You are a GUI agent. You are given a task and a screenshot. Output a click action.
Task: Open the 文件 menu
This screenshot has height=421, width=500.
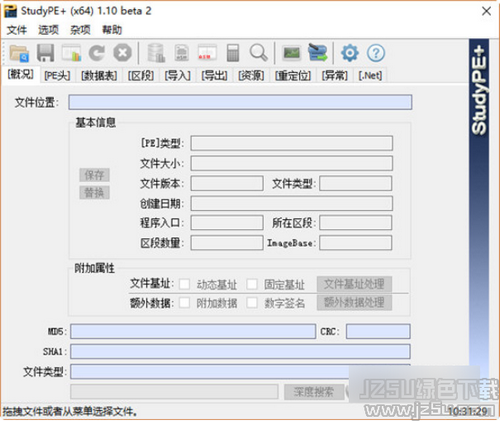pyautogui.click(x=16, y=30)
